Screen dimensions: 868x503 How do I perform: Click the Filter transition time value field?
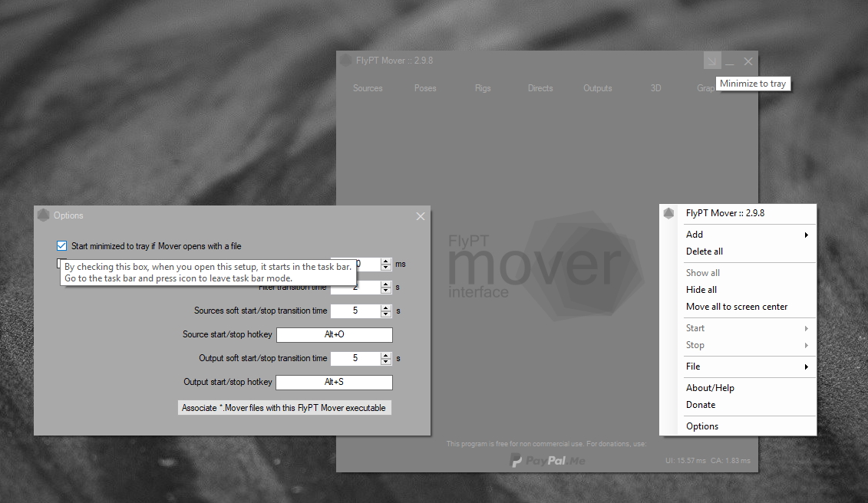pos(355,288)
